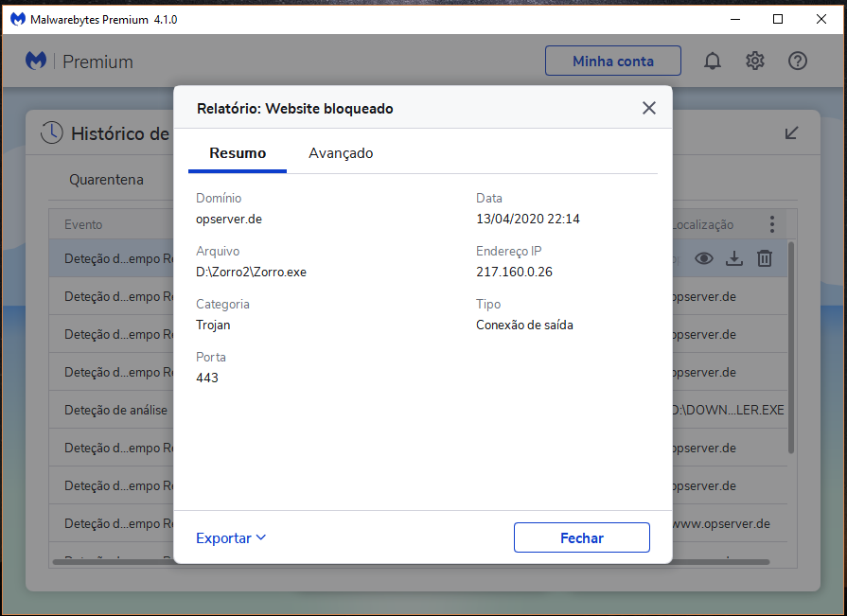Viewport: 847px width, 616px height.
Task: Select the port value 443
Action: point(207,378)
